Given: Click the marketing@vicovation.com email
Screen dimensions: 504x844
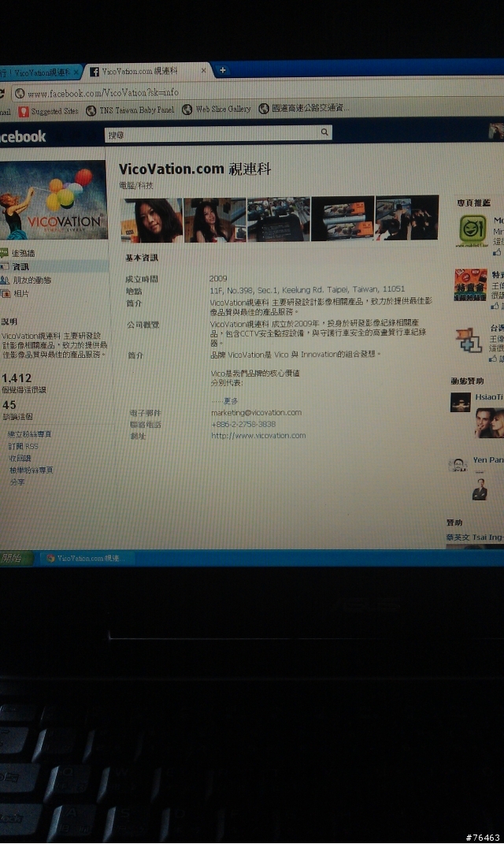Looking at the screenshot, I should pyautogui.click(x=256, y=413).
